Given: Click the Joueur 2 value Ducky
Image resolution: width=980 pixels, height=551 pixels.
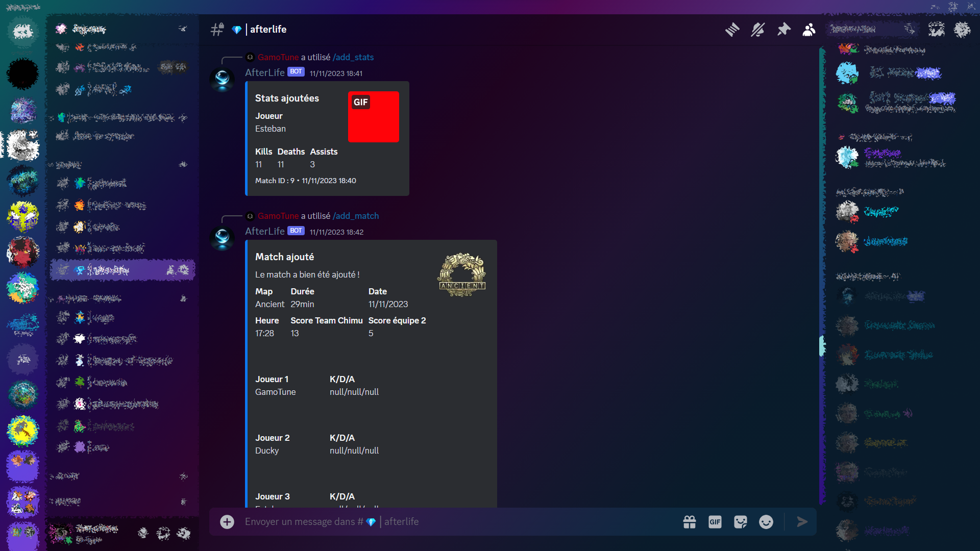Looking at the screenshot, I should (267, 450).
